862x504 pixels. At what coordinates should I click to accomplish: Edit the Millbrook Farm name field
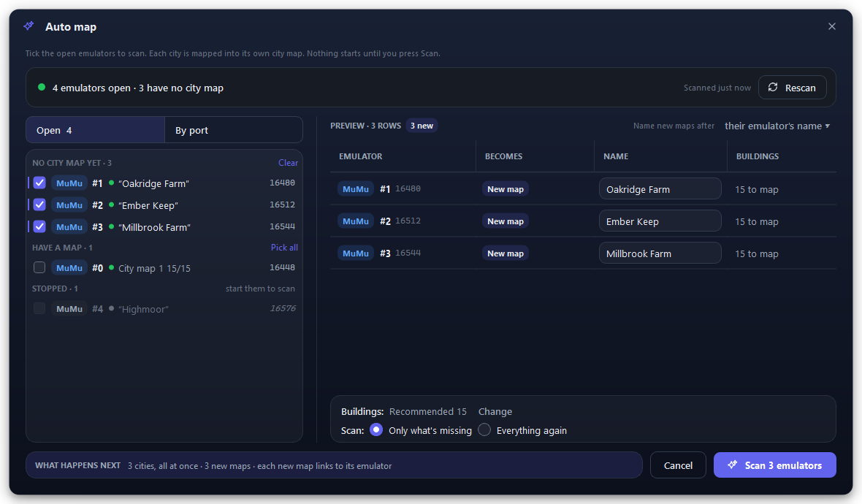coord(660,253)
